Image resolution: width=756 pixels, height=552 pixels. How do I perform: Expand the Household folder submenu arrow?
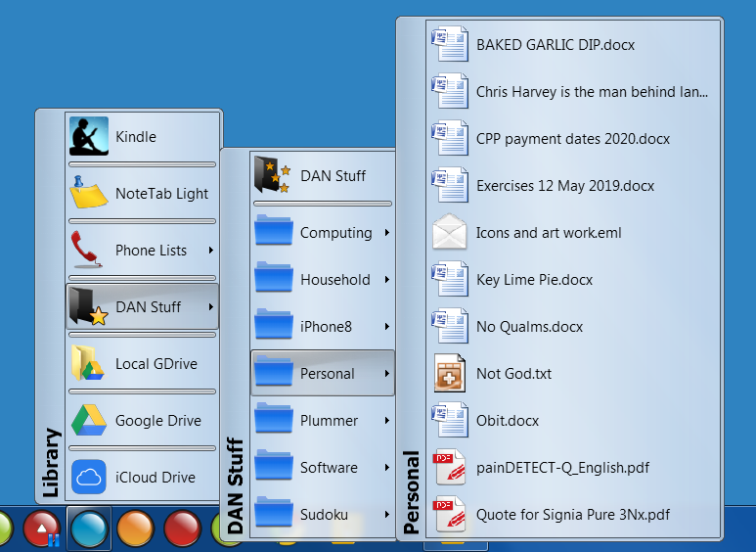(x=387, y=280)
